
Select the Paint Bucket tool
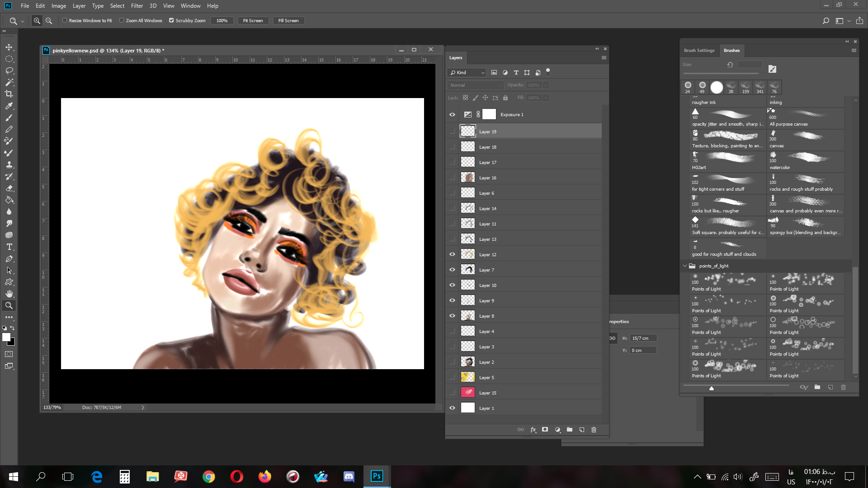point(9,200)
